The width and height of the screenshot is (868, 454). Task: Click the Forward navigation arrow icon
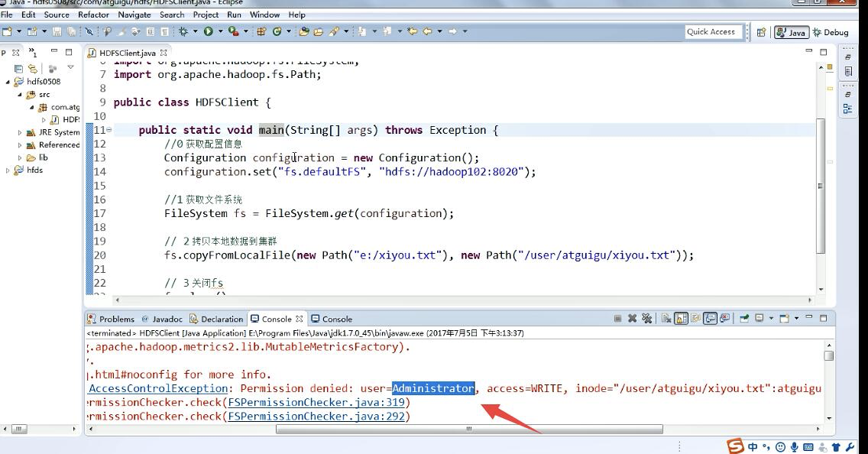pos(452,31)
